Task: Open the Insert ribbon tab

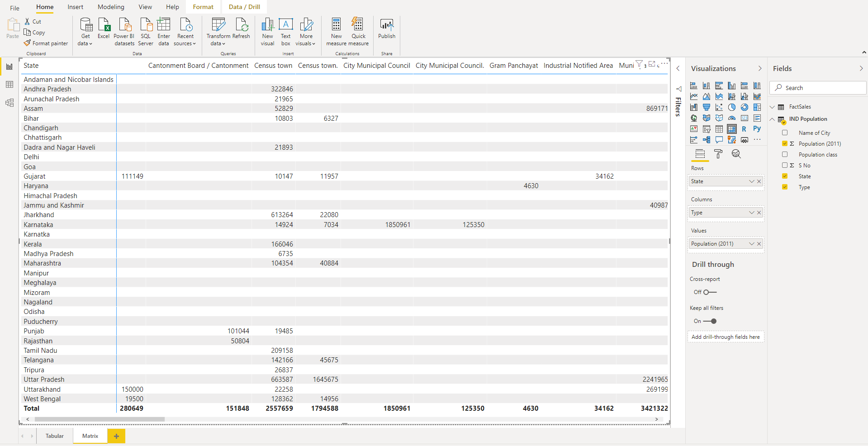Action: click(75, 7)
